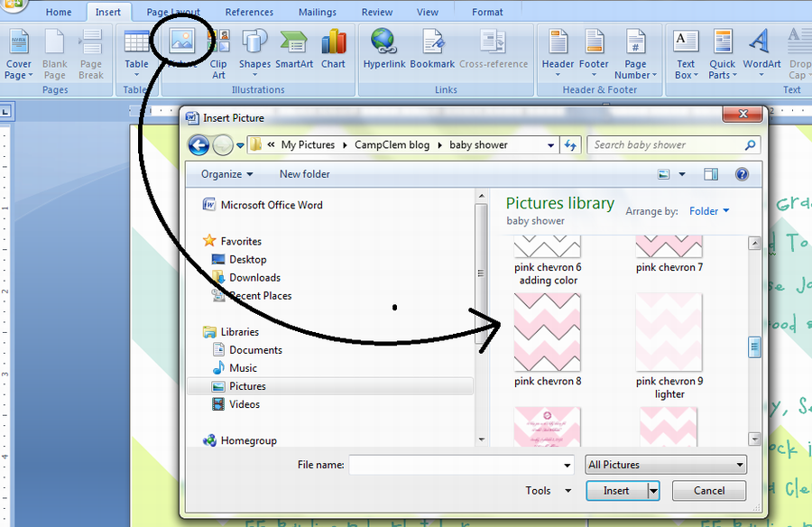Change the view with the views icon
The image size is (812, 527).
click(x=664, y=174)
